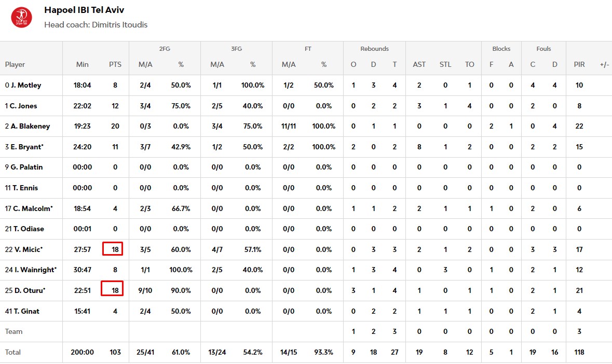Image resolution: width=612 pixels, height=364 pixels.
Task: Click the Hapoel Tel Aviv team logo
Action: coord(21,17)
